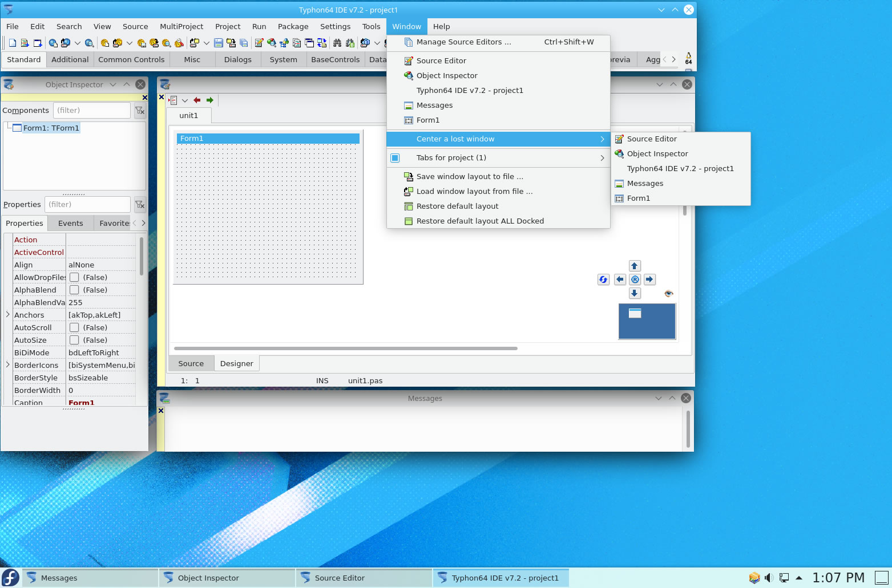Select Save window layout to file
Screen dimensions: 892x588
(498, 177)
